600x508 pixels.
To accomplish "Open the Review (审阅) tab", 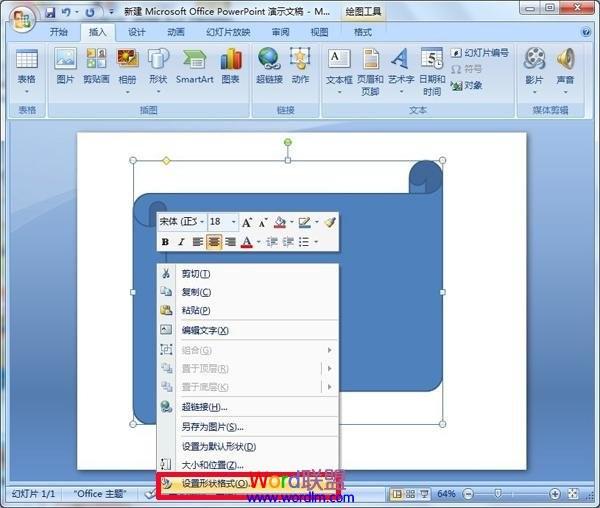I will click(x=280, y=32).
